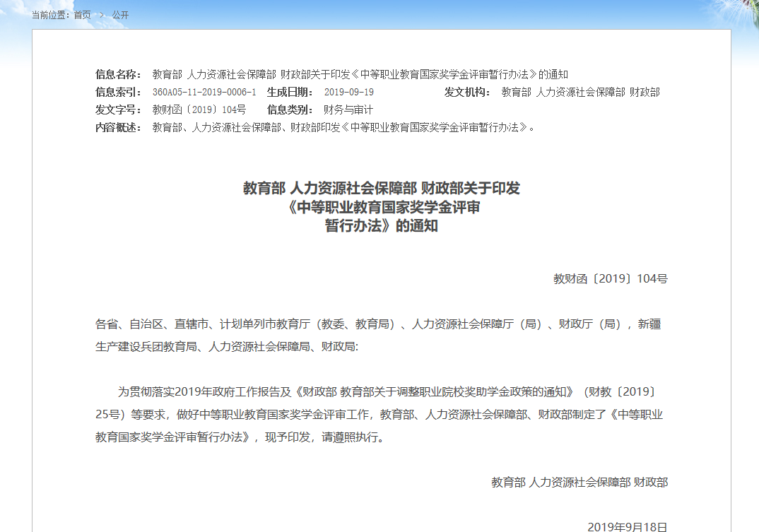Select the signature line 教育部 人力资源社会保障部 财政部

tap(580, 483)
